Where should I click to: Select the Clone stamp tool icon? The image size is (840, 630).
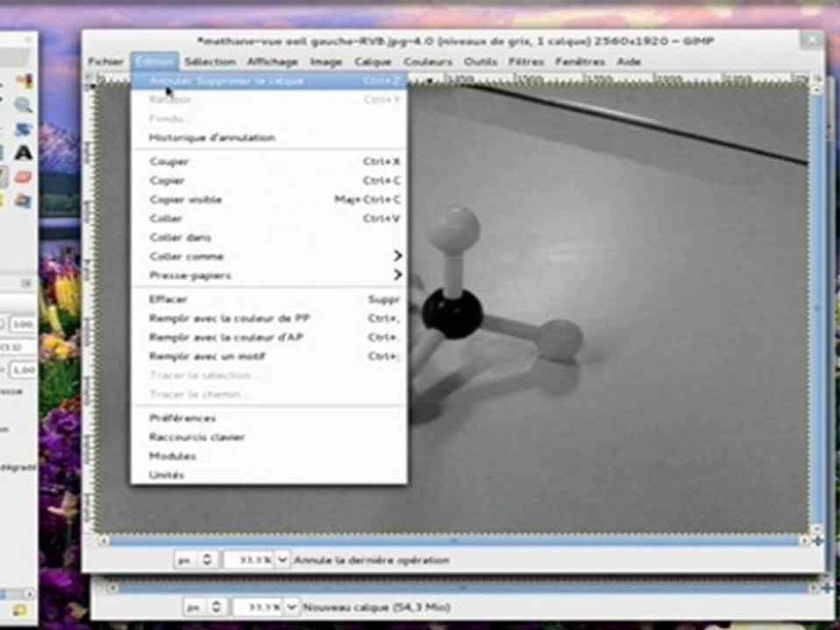[23, 201]
